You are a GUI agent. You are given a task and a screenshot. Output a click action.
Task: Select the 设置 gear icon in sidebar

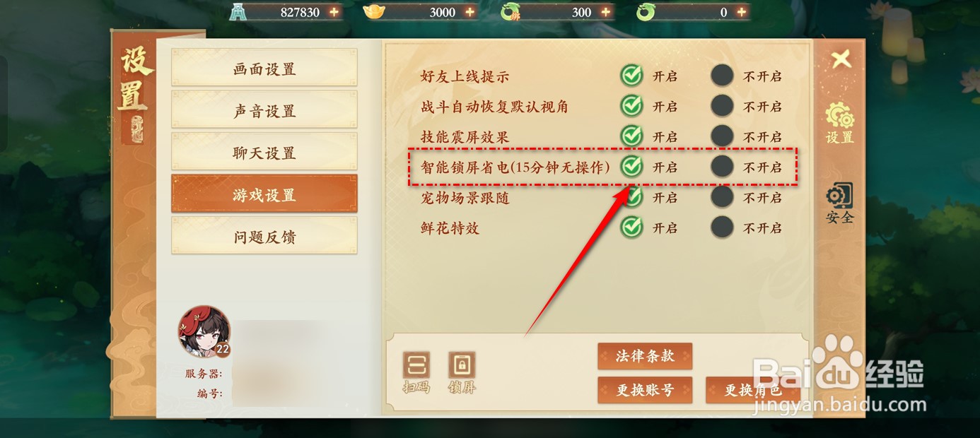click(840, 116)
